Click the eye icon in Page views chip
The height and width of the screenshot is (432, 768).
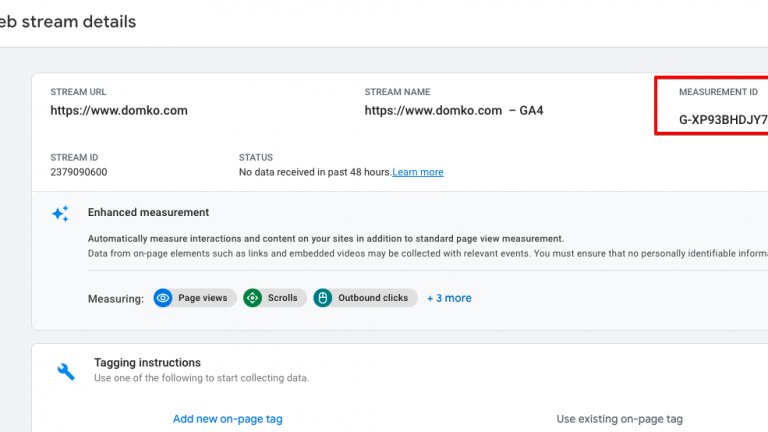(x=163, y=298)
